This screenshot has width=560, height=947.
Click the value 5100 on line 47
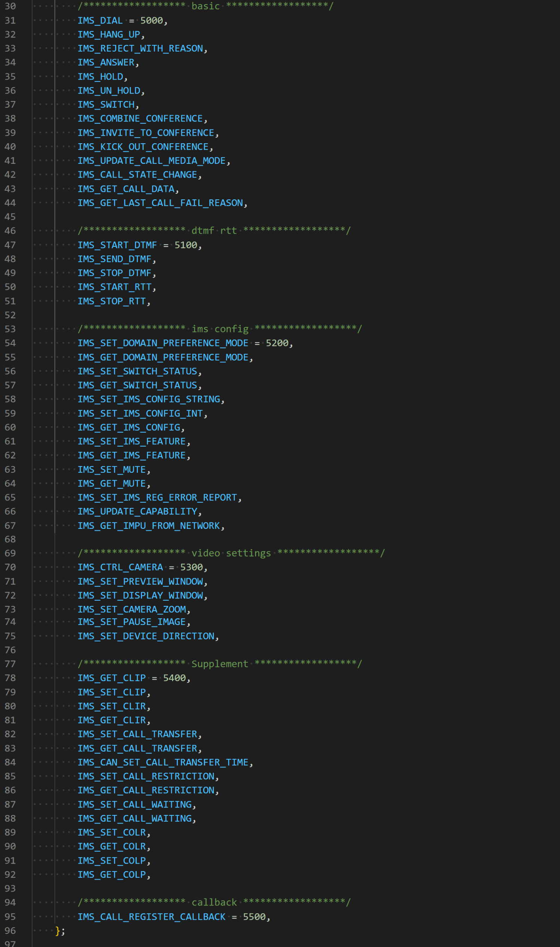[x=186, y=245]
